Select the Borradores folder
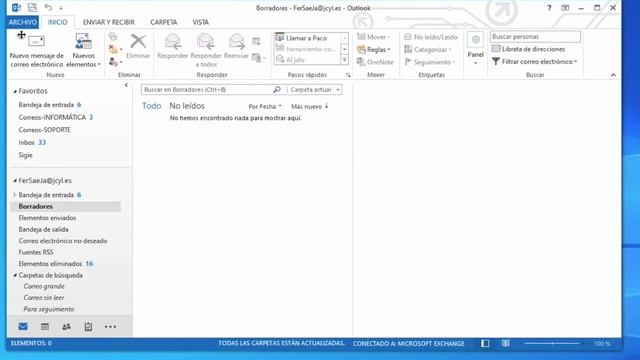The image size is (640, 360). [66, 207]
